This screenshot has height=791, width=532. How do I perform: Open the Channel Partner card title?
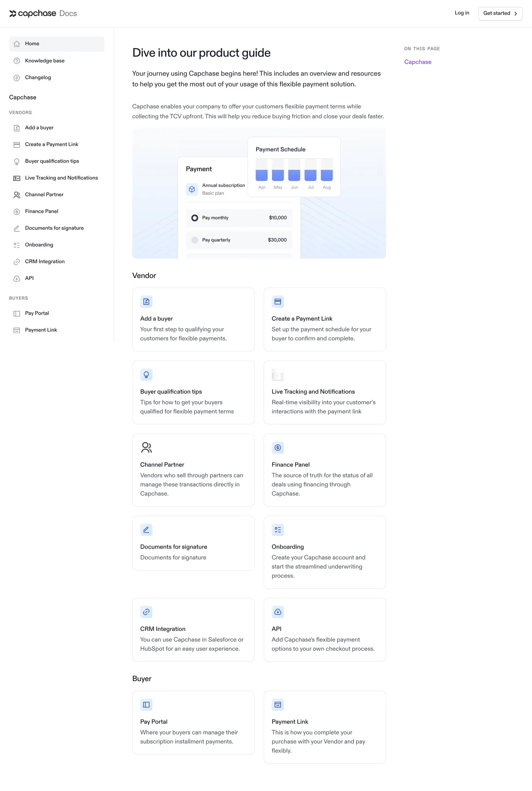(162, 465)
